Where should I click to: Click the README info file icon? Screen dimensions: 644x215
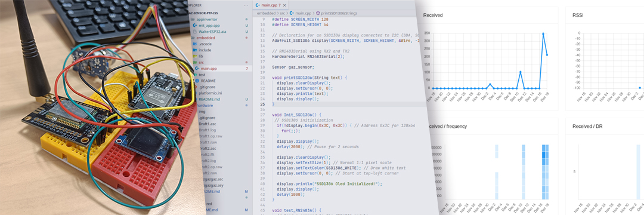point(197,81)
